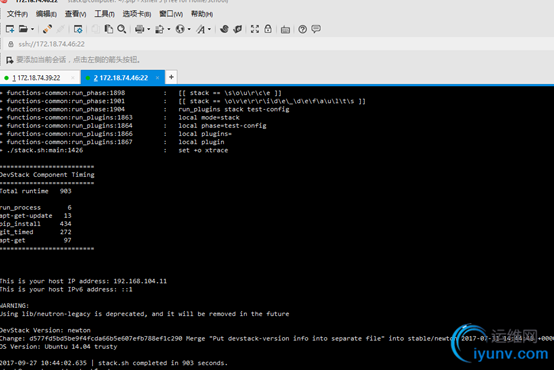The height and width of the screenshot is (370, 554).
Task: Expand the Open folder dropdown arrow
Action: point(32,29)
